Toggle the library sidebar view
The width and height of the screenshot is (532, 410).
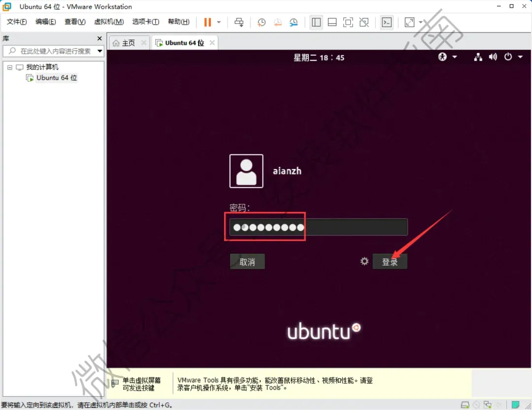316,22
